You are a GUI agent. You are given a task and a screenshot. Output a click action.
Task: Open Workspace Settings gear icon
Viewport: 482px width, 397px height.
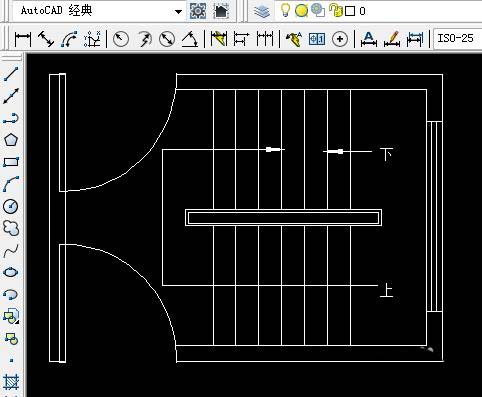point(198,11)
